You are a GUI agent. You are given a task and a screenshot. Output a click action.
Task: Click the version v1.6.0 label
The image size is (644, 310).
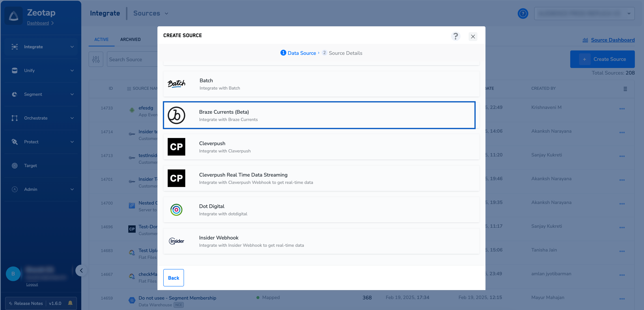pyautogui.click(x=55, y=303)
